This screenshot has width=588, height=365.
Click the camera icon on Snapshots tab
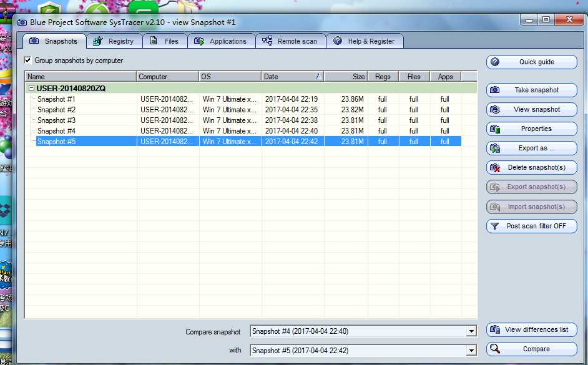click(34, 41)
